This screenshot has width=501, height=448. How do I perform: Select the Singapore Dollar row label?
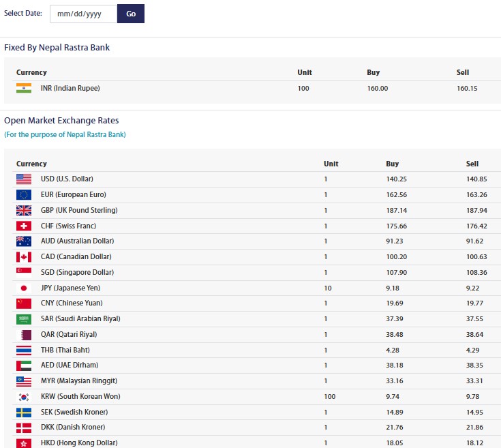[76, 272]
